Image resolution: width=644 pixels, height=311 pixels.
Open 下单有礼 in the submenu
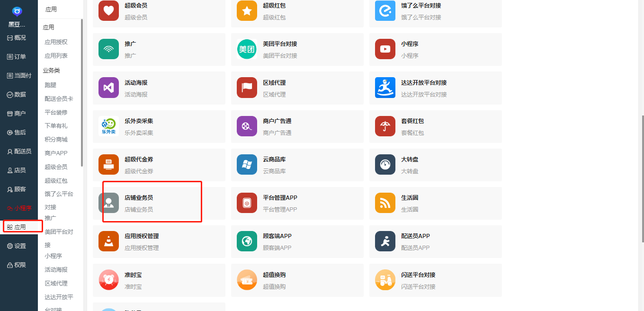[56, 126]
